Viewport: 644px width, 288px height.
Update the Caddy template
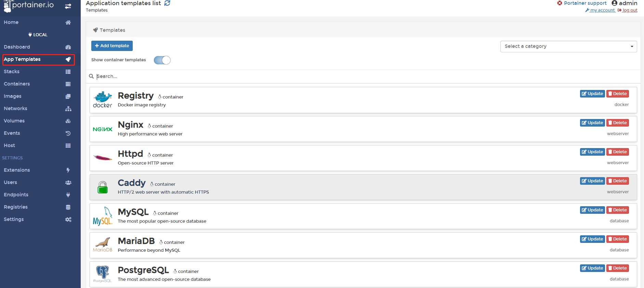tap(592, 181)
